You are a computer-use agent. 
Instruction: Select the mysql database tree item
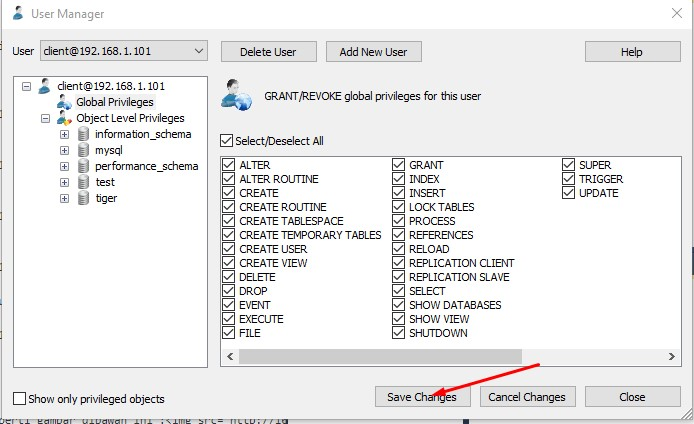tap(108, 150)
